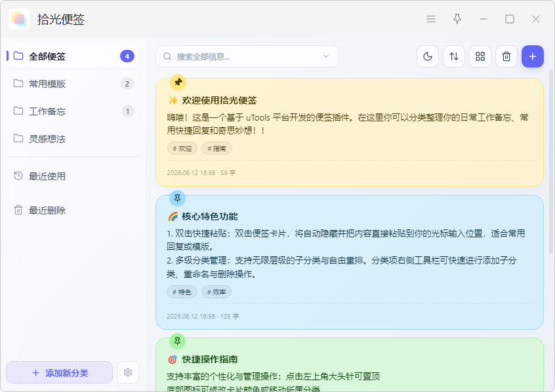Open the hamburger menu in the title bar
555x392 pixels.
(431, 19)
